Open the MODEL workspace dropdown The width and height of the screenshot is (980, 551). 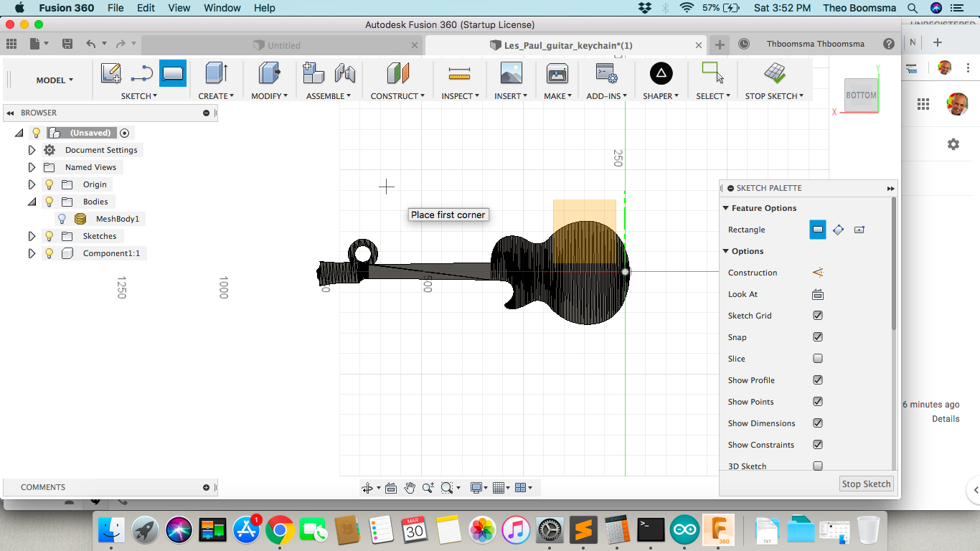[x=55, y=80]
